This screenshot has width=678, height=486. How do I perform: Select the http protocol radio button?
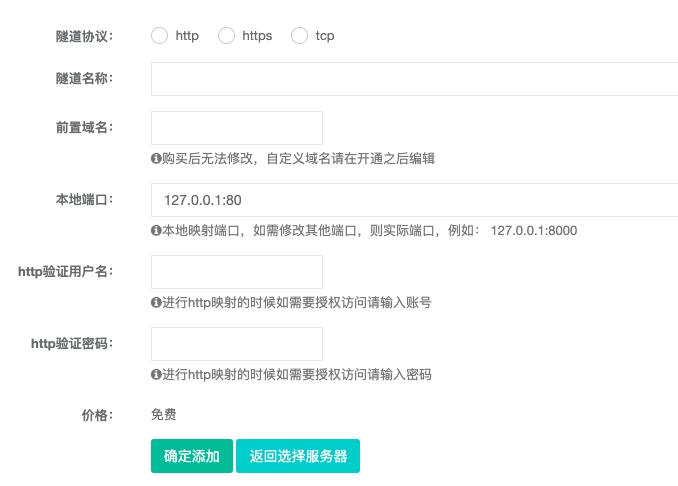(160, 36)
